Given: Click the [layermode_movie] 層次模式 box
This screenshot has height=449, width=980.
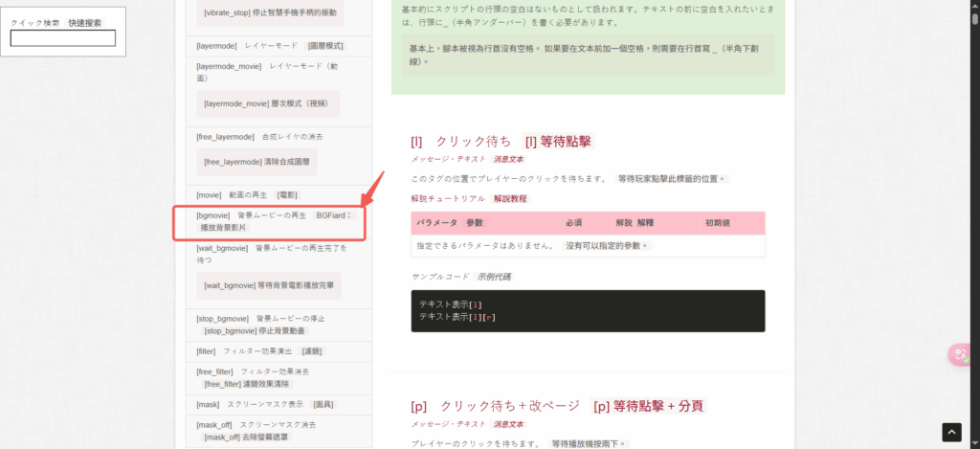Looking at the screenshot, I should click(268, 103).
